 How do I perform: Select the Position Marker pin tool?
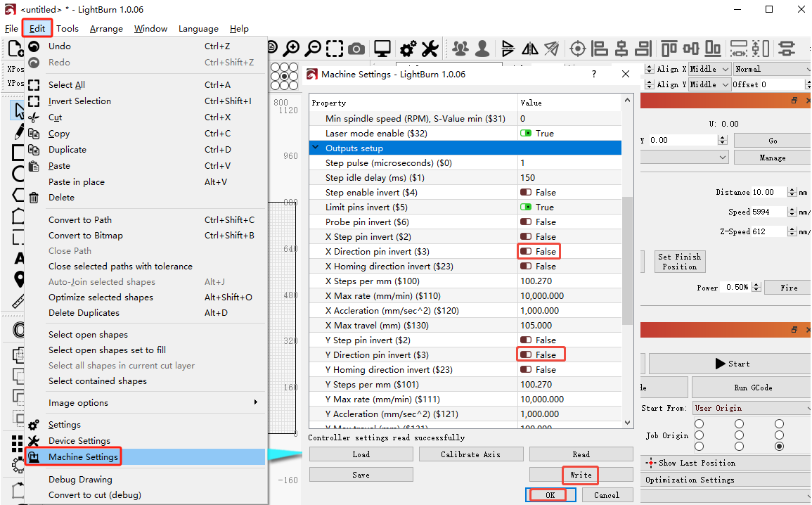click(19, 279)
